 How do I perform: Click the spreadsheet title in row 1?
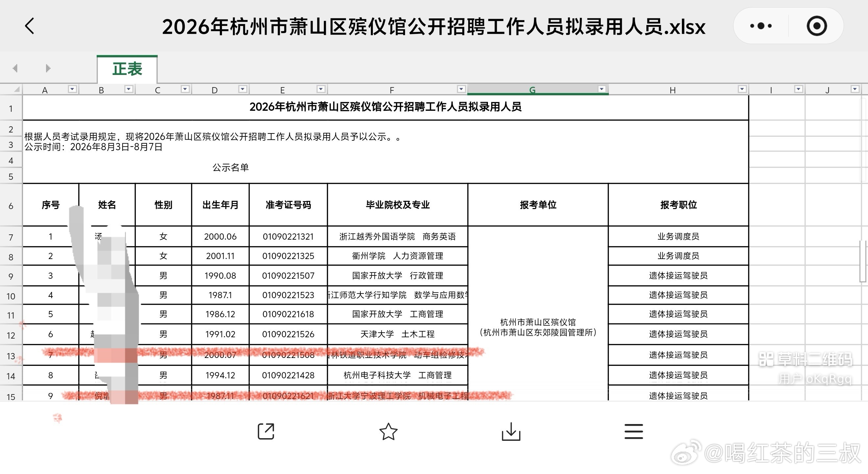tap(385, 107)
